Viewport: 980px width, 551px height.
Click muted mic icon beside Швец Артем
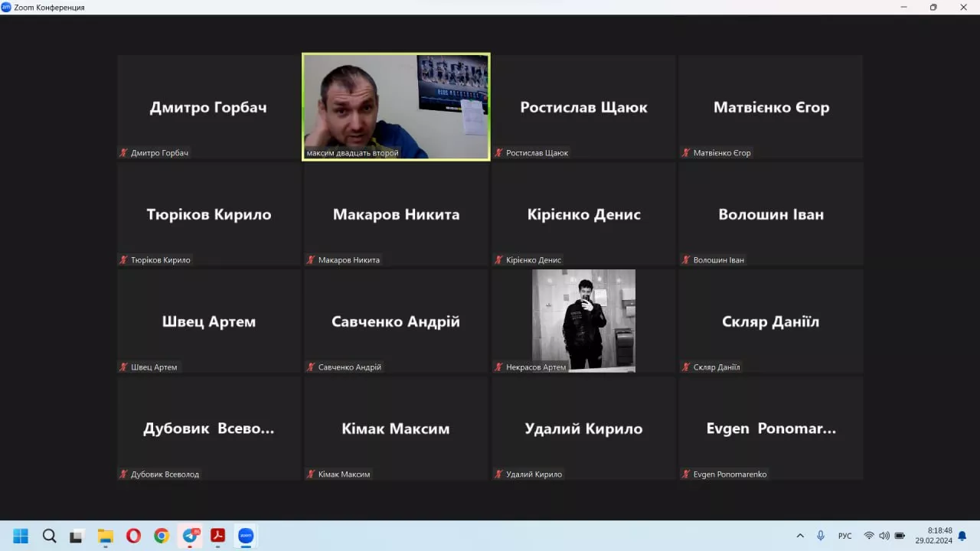point(123,367)
